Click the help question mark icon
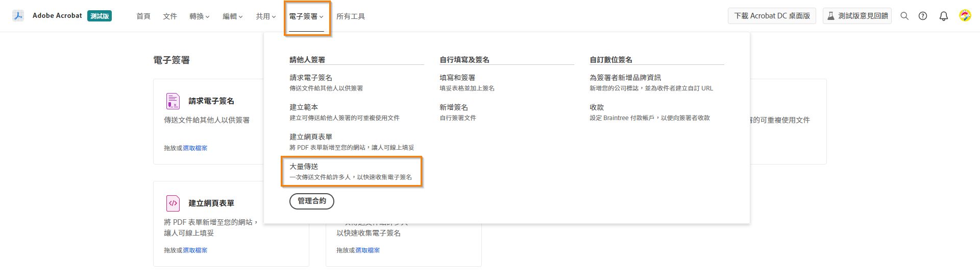980x278 pixels. coord(923,16)
